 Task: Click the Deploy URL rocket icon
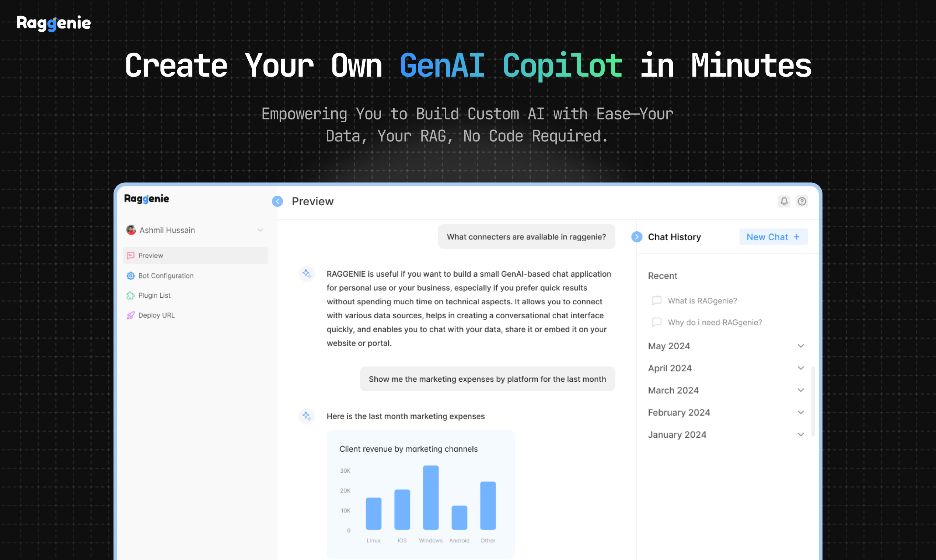pos(130,315)
